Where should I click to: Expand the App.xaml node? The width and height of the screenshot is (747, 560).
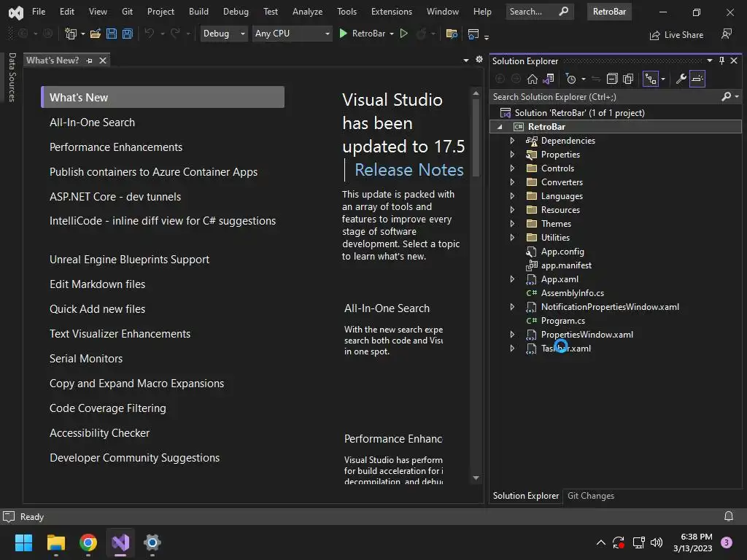[512, 279]
